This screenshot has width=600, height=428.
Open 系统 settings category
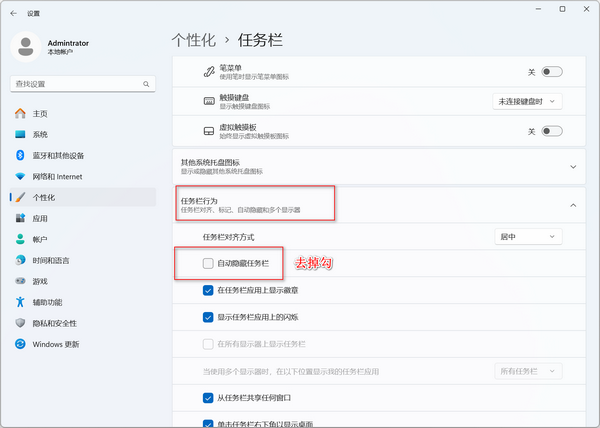coord(83,134)
